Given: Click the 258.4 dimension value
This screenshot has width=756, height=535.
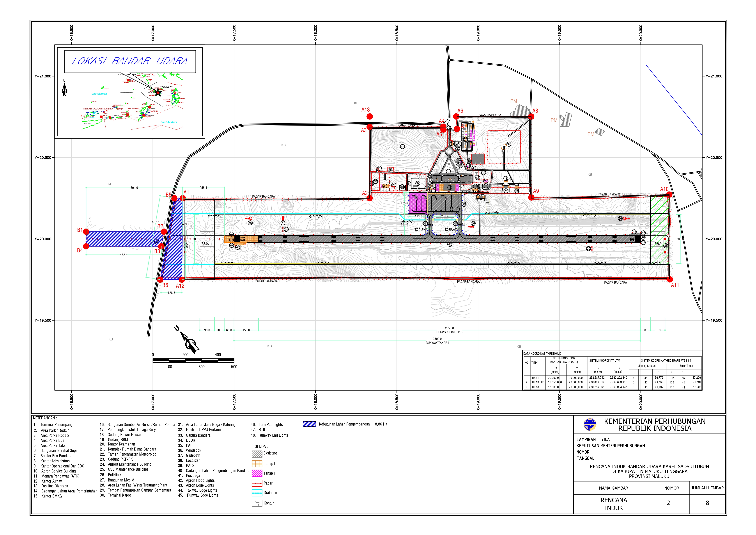Looking at the screenshot, I should tap(203, 188).
